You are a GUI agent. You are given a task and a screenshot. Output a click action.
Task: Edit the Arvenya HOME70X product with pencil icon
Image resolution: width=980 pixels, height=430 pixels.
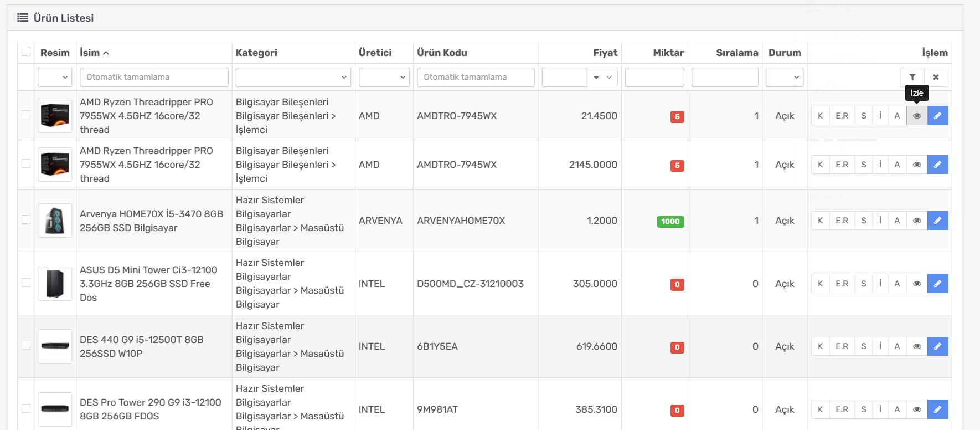click(937, 221)
